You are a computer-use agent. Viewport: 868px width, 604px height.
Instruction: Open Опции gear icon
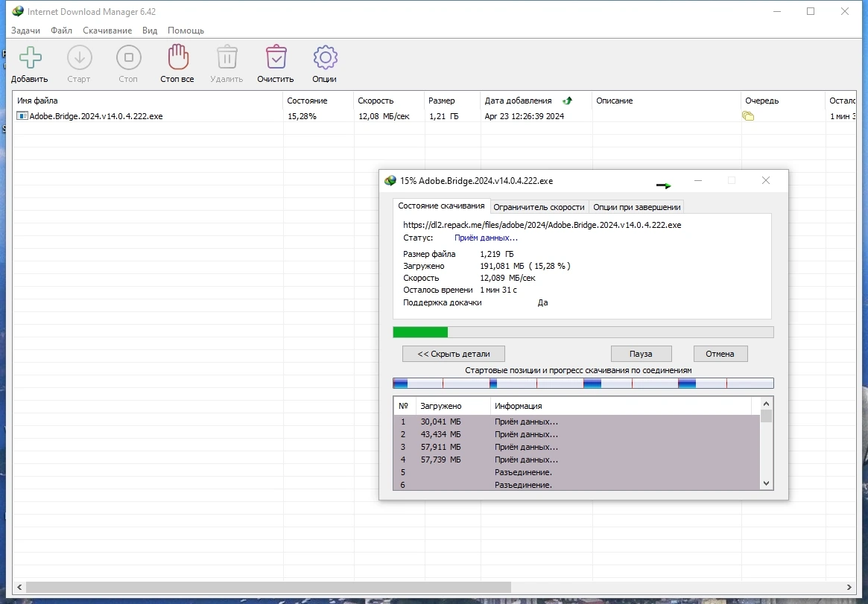click(325, 57)
